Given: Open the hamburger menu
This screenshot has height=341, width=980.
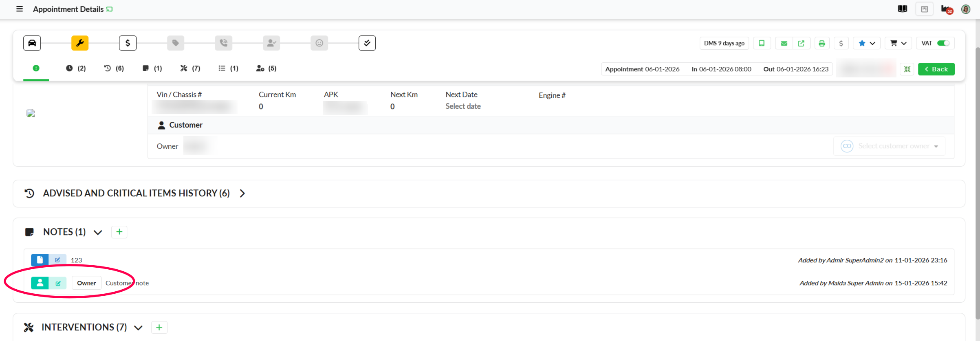Looking at the screenshot, I should tap(19, 9).
